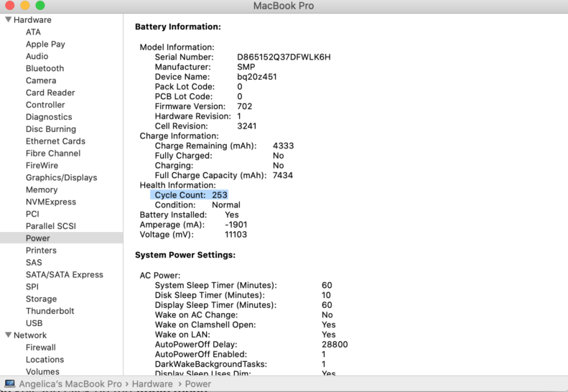Select Volumes under Network

coord(43,372)
